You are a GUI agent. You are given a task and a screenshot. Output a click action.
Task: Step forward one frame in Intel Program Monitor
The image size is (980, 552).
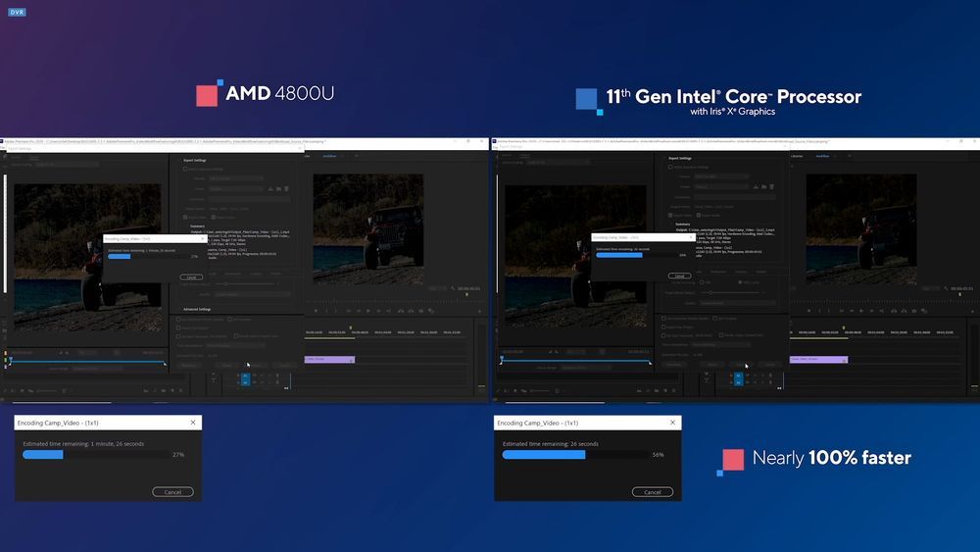[871, 311]
